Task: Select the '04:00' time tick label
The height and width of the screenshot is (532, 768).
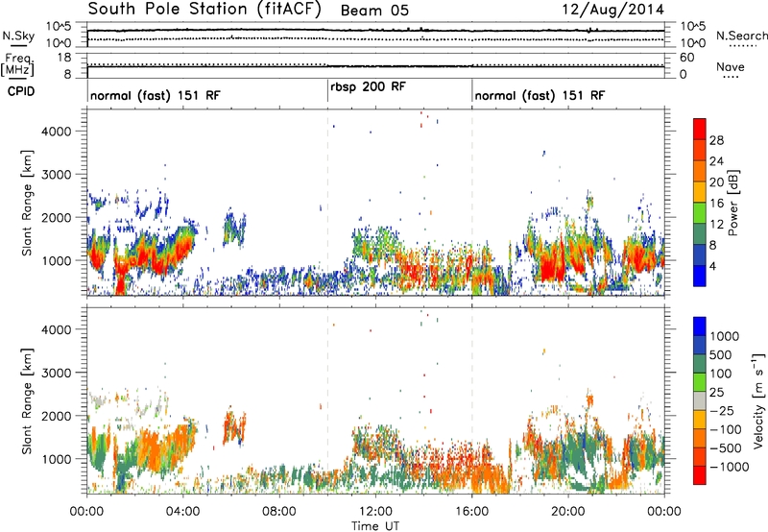Action: click(x=182, y=512)
